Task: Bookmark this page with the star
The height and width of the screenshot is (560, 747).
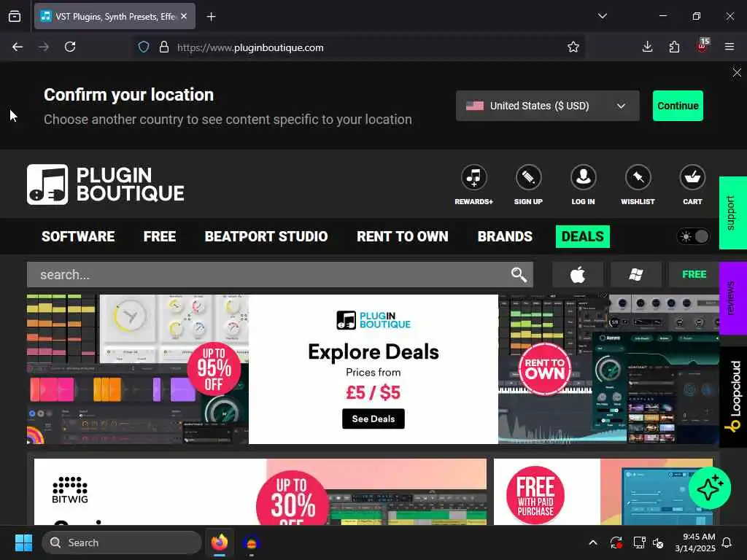Action: pyautogui.click(x=573, y=47)
